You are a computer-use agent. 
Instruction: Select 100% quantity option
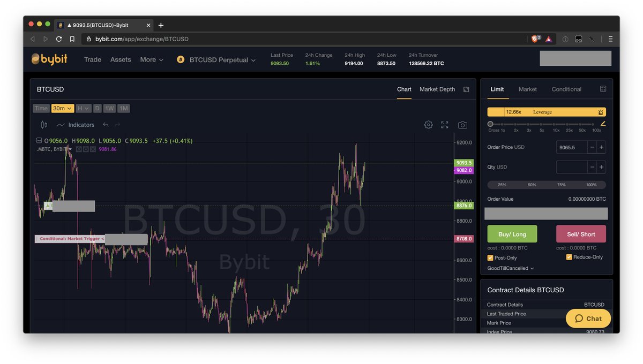pos(591,185)
